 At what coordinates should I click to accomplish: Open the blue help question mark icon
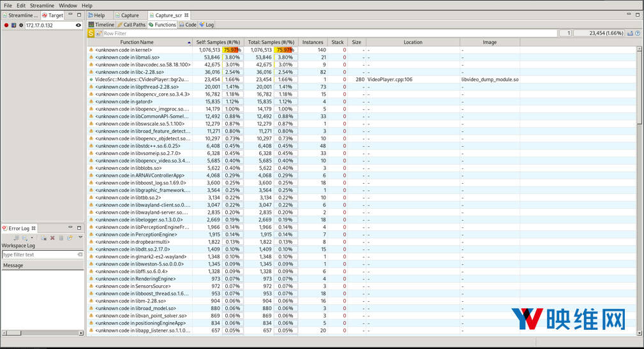638,33
